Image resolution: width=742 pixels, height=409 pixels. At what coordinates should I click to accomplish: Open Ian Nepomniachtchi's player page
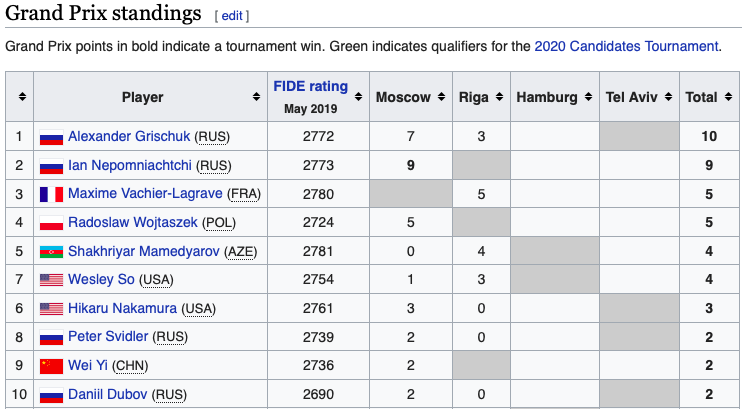click(x=130, y=166)
